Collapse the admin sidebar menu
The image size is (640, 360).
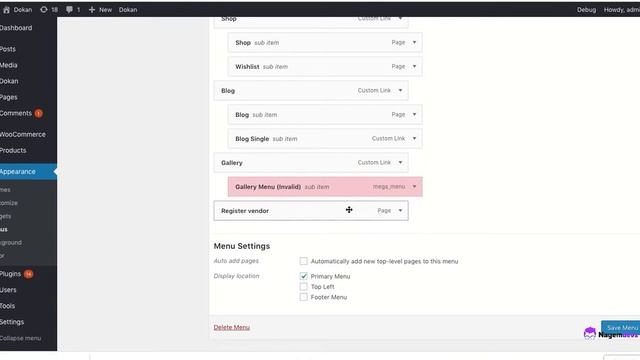click(x=20, y=338)
